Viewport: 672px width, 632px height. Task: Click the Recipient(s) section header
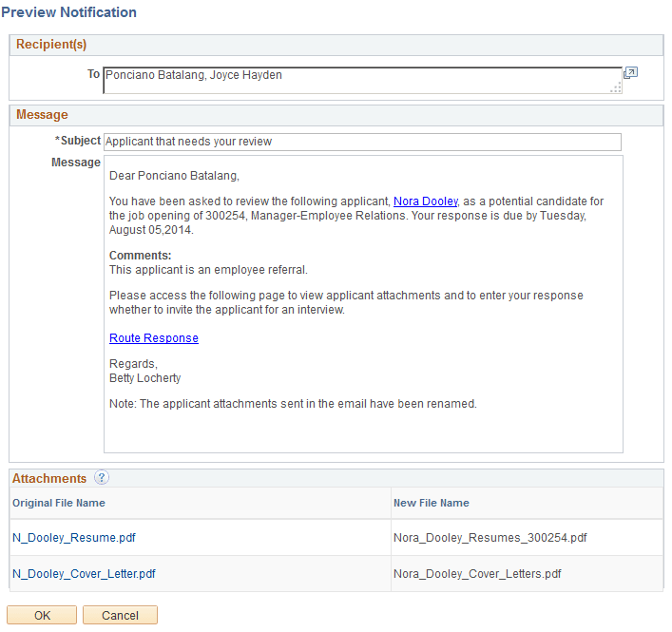pos(51,45)
